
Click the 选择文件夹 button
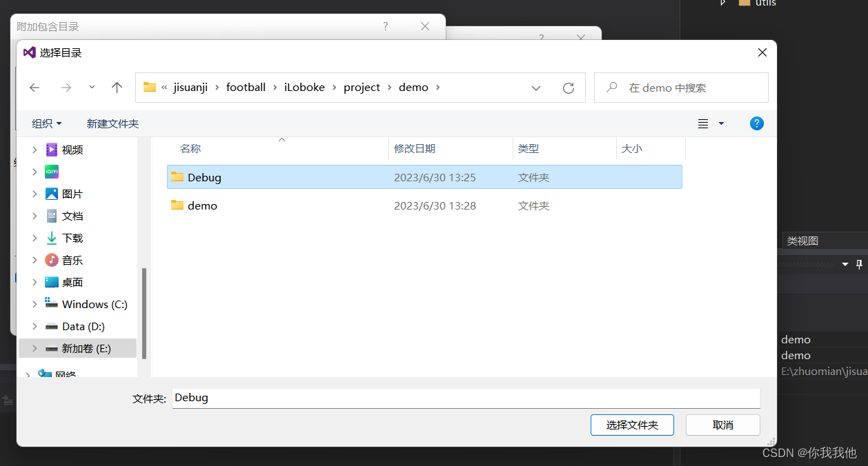[632, 425]
